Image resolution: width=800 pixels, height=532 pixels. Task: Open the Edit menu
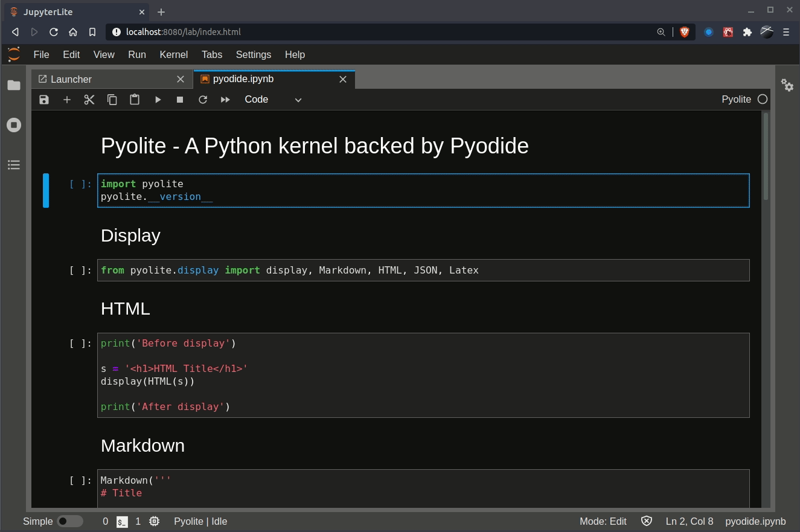pos(71,54)
